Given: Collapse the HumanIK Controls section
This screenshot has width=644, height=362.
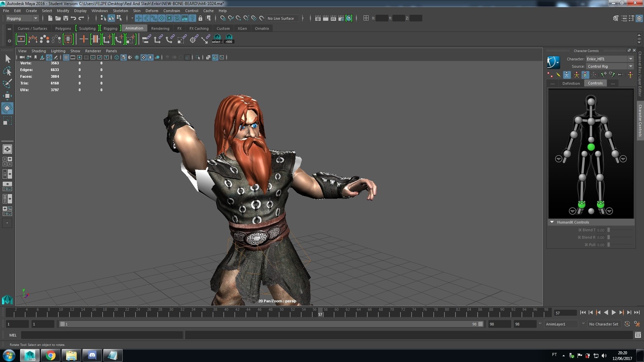Looking at the screenshot, I should [x=552, y=222].
